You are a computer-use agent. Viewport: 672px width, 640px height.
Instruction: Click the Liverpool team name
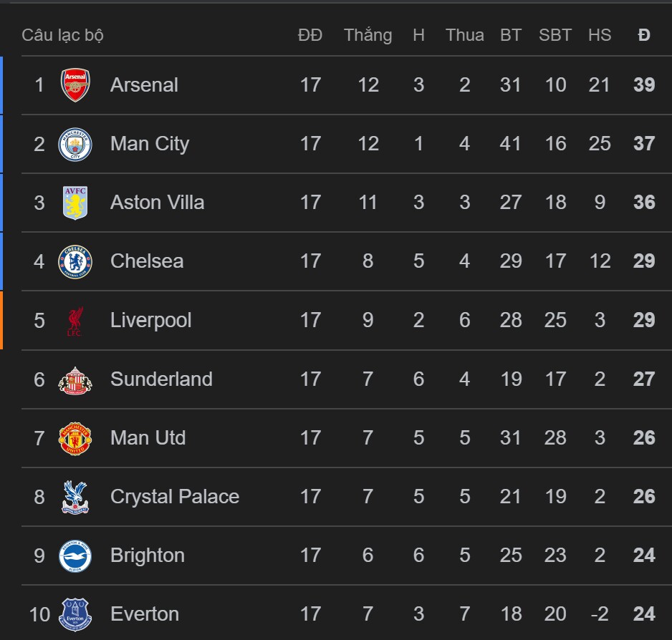pyautogui.click(x=150, y=320)
